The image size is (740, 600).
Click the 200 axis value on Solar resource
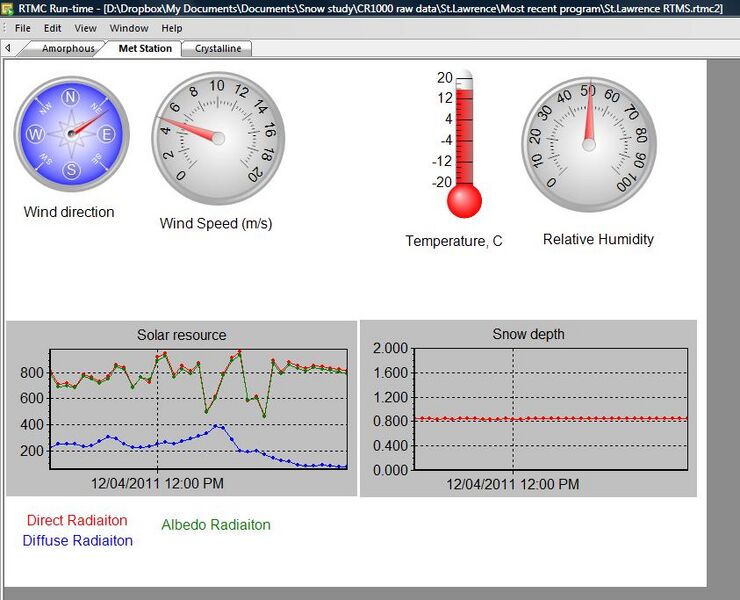[x=32, y=451]
